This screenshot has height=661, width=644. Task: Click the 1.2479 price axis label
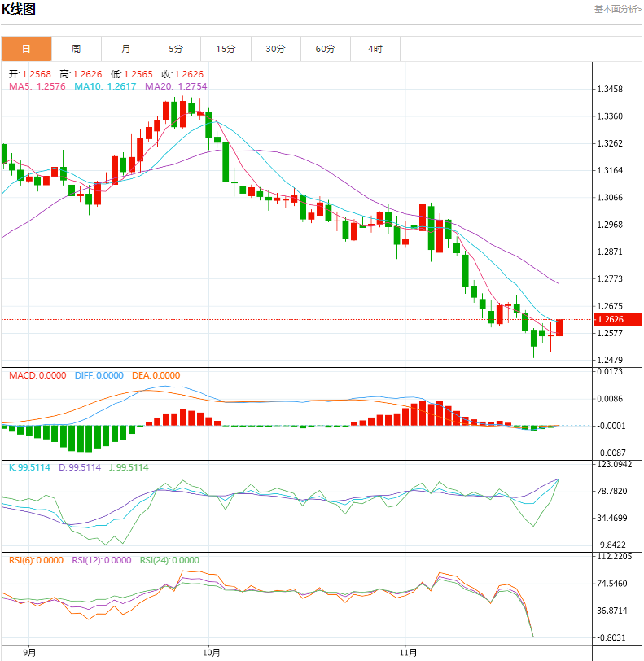610,360
